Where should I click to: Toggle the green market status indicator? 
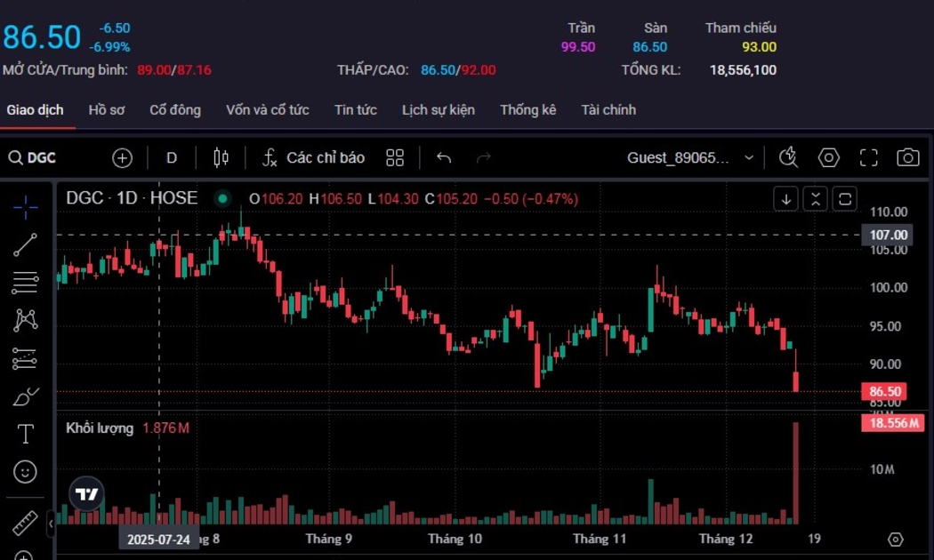[x=222, y=198]
